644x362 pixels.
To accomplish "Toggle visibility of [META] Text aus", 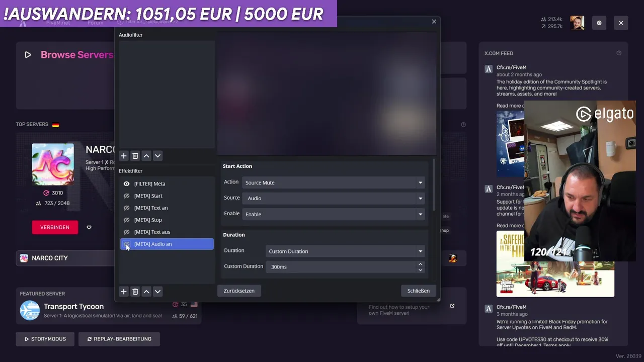I will click(126, 232).
